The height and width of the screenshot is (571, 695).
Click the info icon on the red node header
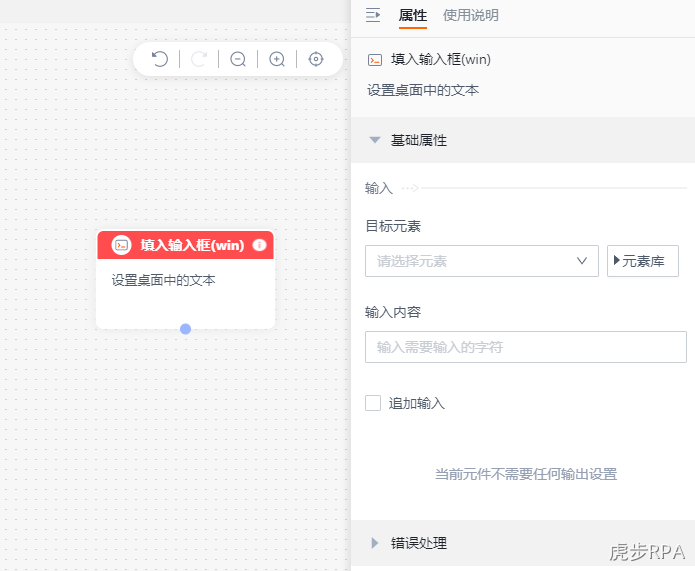(x=259, y=245)
